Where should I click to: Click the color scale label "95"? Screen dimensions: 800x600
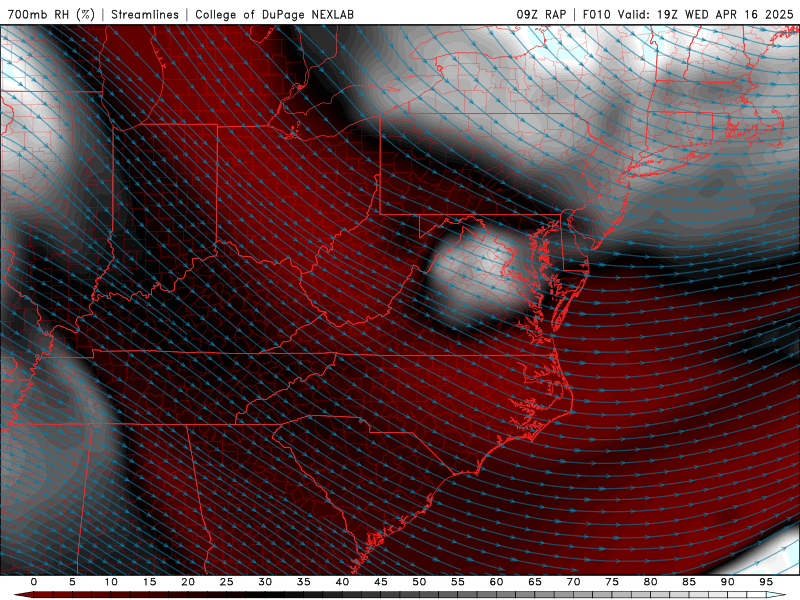coord(766,582)
